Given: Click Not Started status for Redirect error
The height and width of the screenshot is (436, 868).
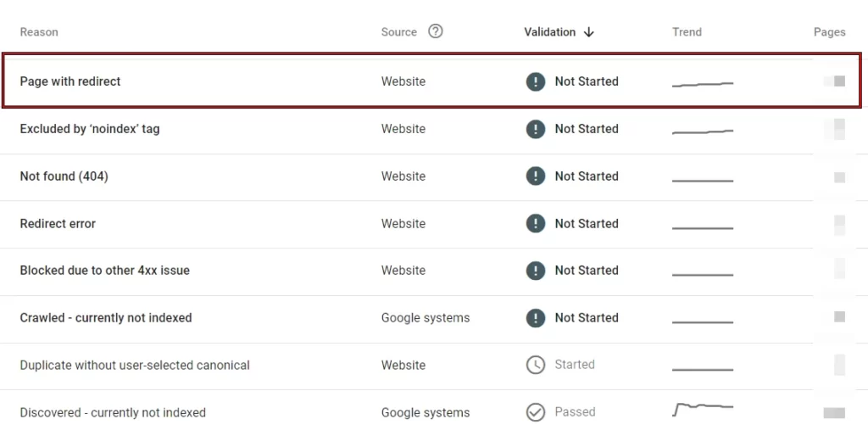Looking at the screenshot, I should [x=587, y=224].
